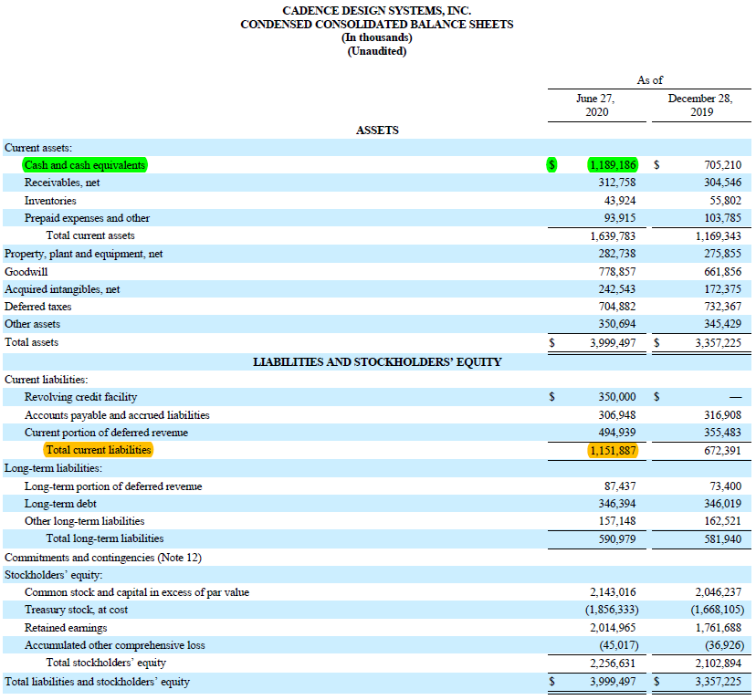Select the highlighted cash value 1,189,186
This screenshot has width=756, height=700.
click(x=613, y=165)
